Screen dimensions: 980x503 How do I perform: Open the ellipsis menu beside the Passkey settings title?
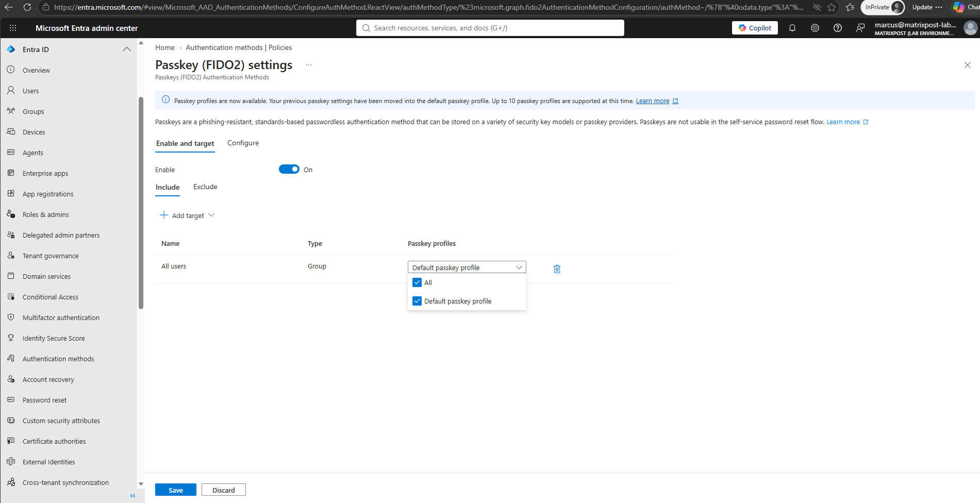[x=309, y=65]
